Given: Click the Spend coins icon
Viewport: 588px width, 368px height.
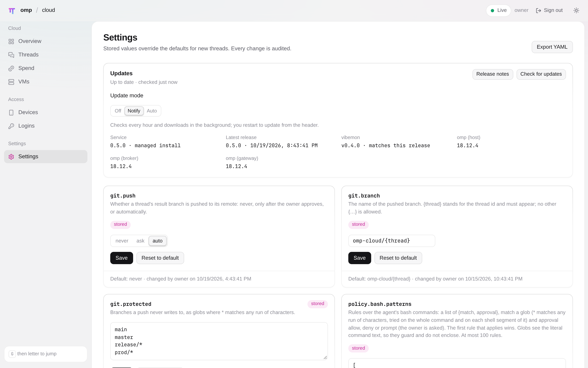Looking at the screenshot, I should (x=11, y=68).
